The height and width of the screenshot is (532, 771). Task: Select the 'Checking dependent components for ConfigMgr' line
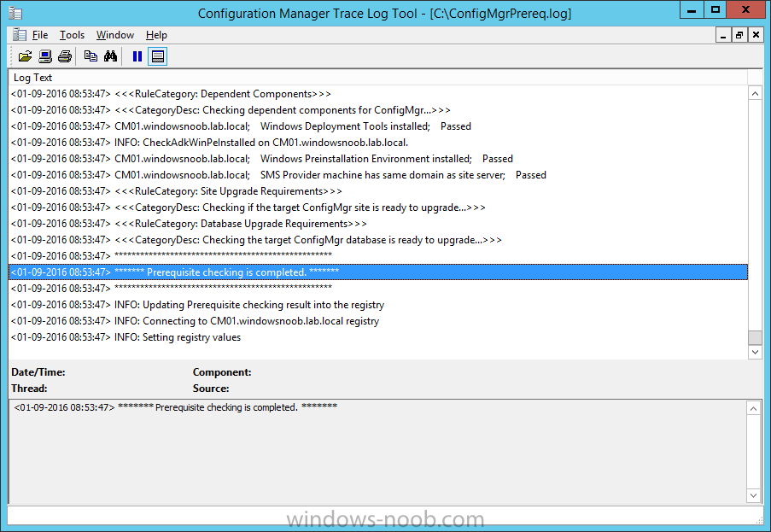click(x=377, y=109)
